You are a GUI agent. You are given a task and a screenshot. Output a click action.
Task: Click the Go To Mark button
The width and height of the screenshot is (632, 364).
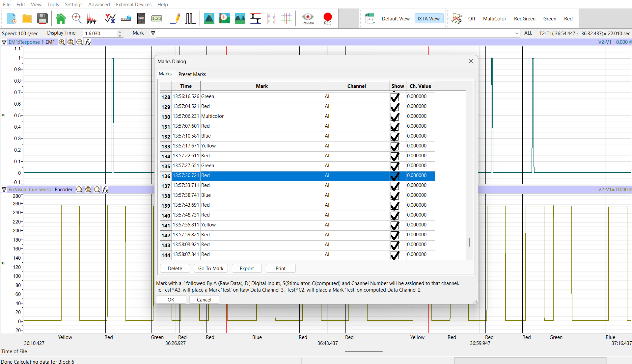tap(211, 269)
